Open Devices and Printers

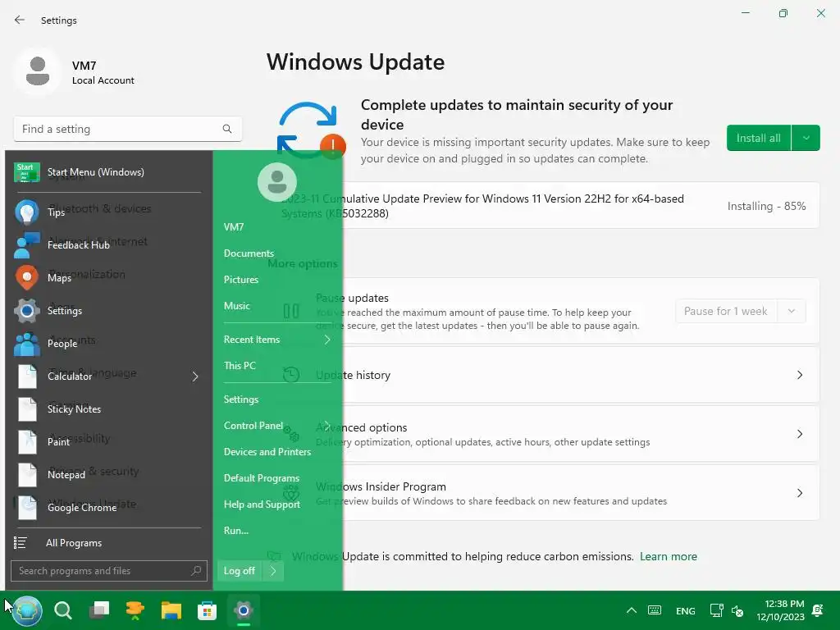pos(267,452)
